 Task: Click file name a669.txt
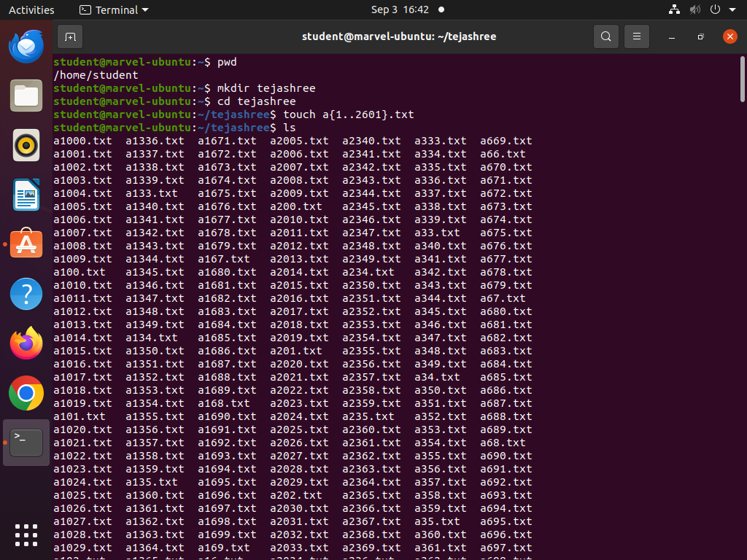[506, 141]
